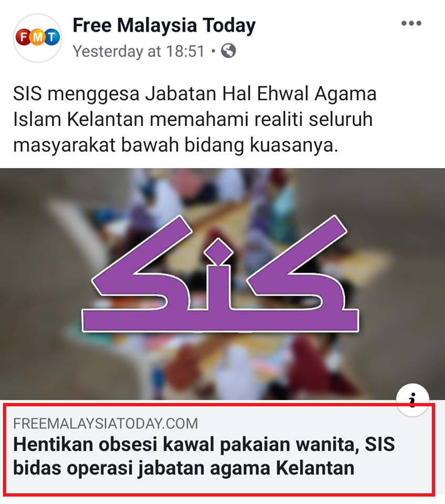Click 'bidas operasi jabatan agama' headline line
Image resolution: width=445 pixels, height=504 pixels.
point(143,468)
